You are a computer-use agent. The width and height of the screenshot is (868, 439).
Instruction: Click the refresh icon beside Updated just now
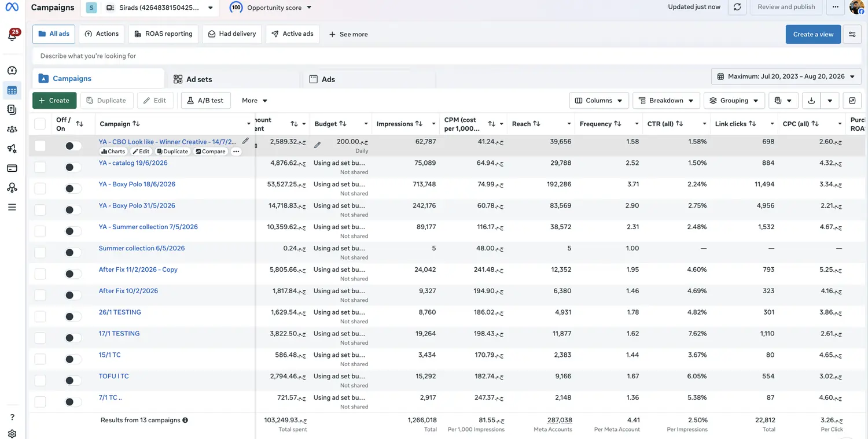[x=737, y=7]
